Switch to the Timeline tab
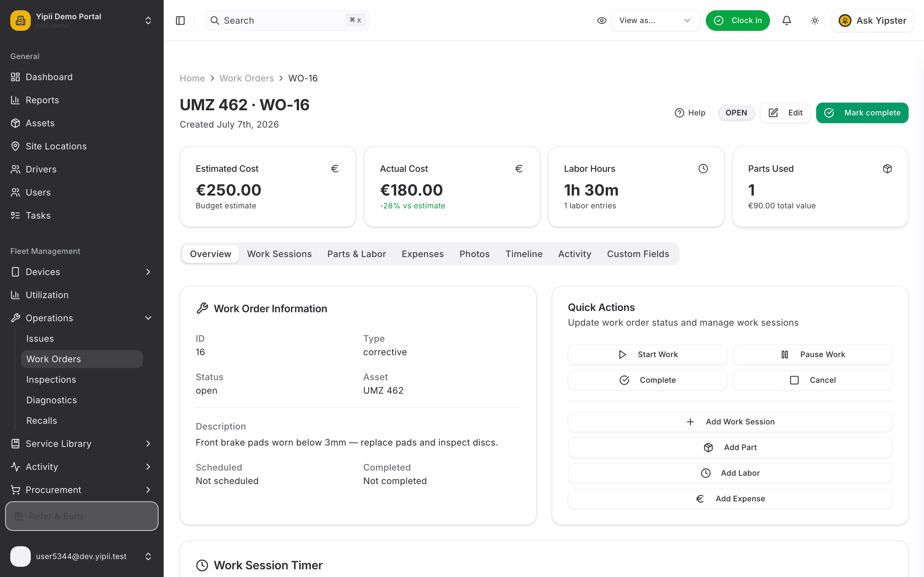This screenshot has height=577, width=924. (524, 254)
